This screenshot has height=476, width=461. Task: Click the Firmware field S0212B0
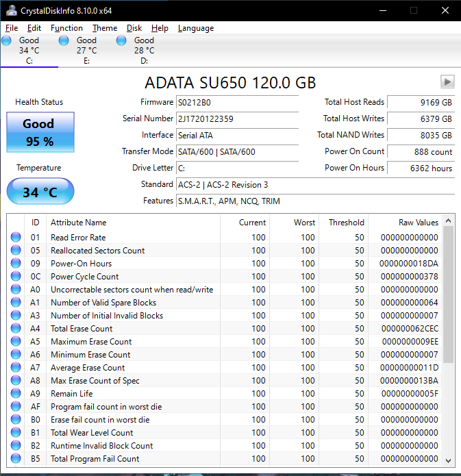(237, 102)
